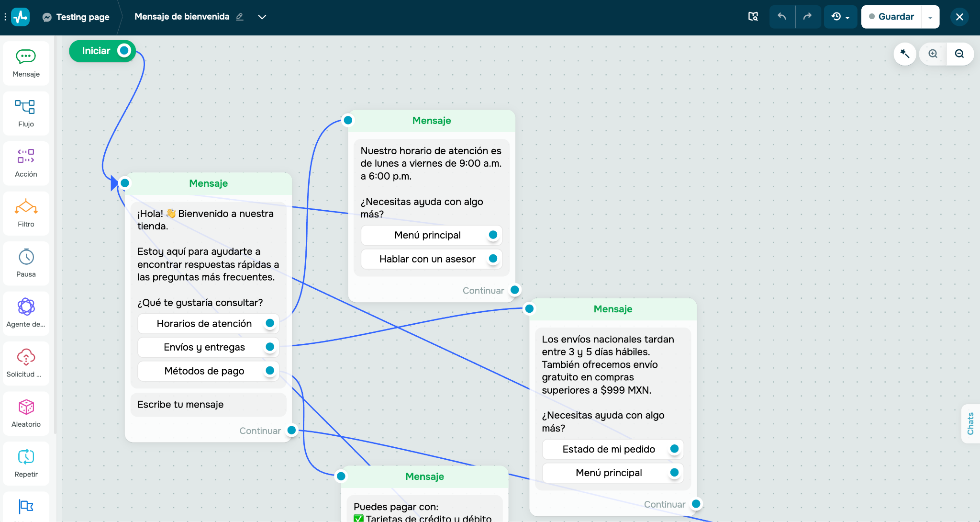Click the drag handle dots beside logo
Viewport: 980px width, 522px height.
5,17
